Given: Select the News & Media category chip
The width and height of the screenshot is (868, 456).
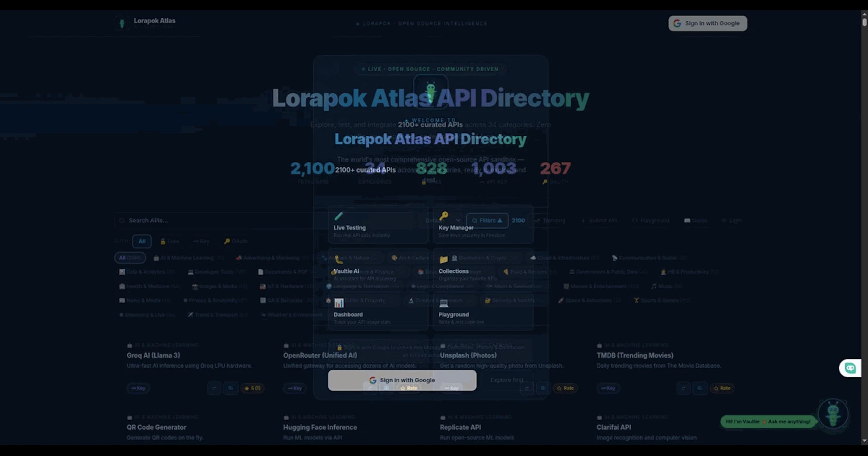Looking at the screenshot, I should [x=145, y=300].
